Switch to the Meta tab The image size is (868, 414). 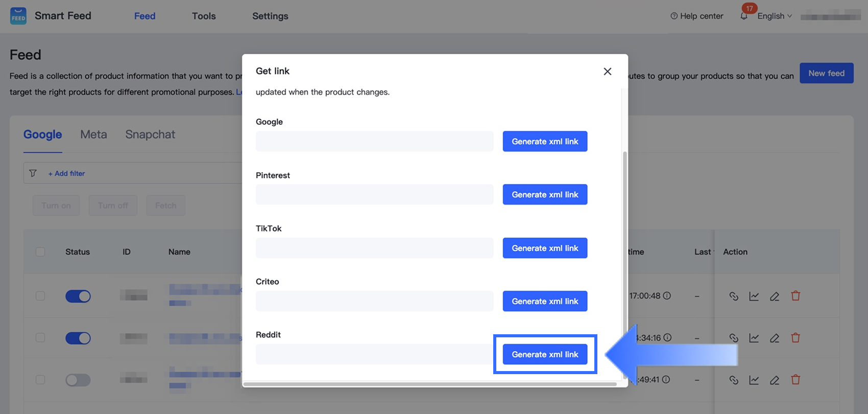(x=93, y=134)
